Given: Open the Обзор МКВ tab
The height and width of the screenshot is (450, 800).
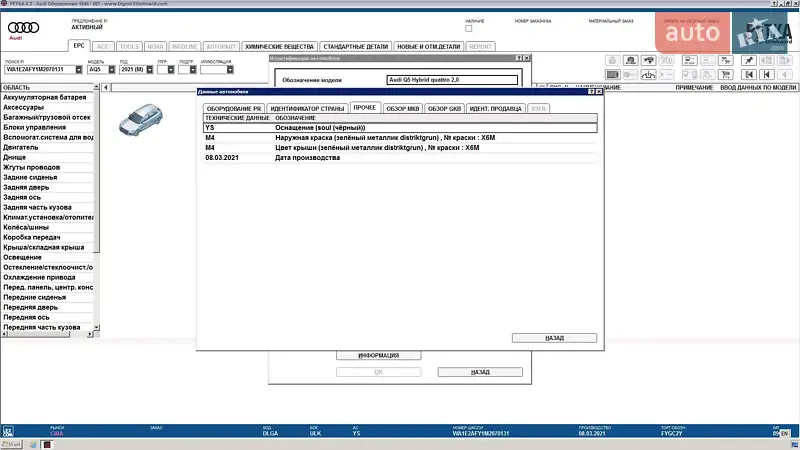Looking at the screenshot, I should coord(403,107).
